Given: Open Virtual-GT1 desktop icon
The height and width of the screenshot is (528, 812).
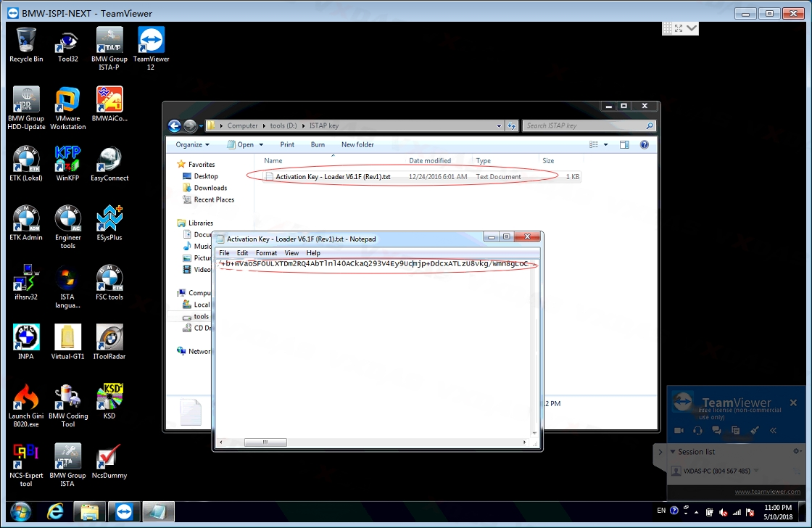Looking at the screenshot, I should point(68,342).
